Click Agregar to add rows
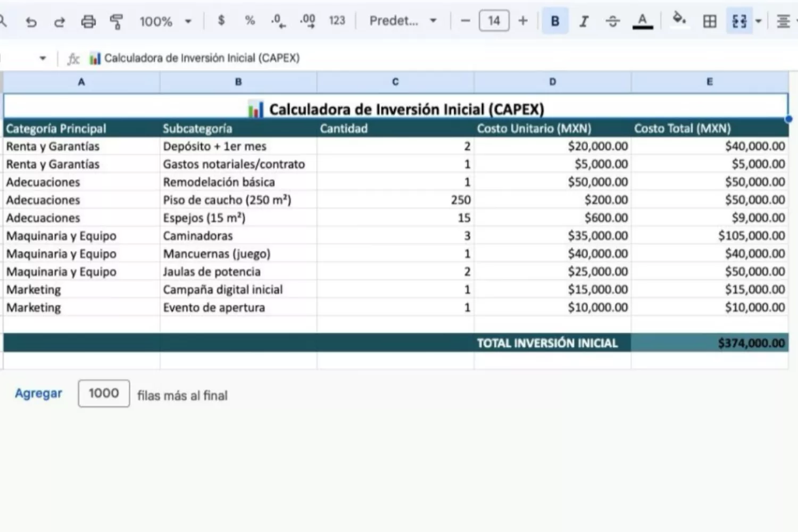The image size is (798, 532). pyautogui.click(x=38, y=393)
